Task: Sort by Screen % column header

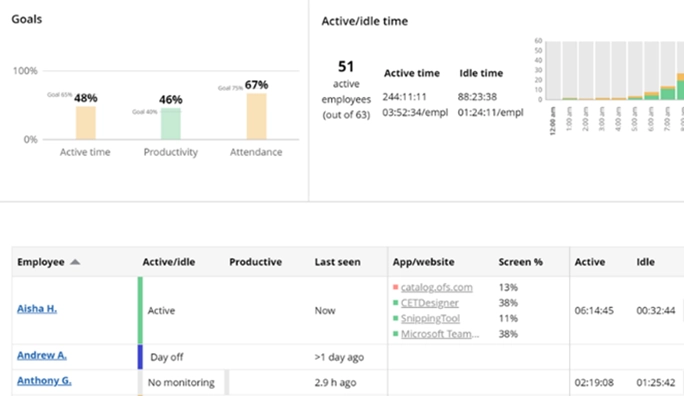Action: coord(520,262)
